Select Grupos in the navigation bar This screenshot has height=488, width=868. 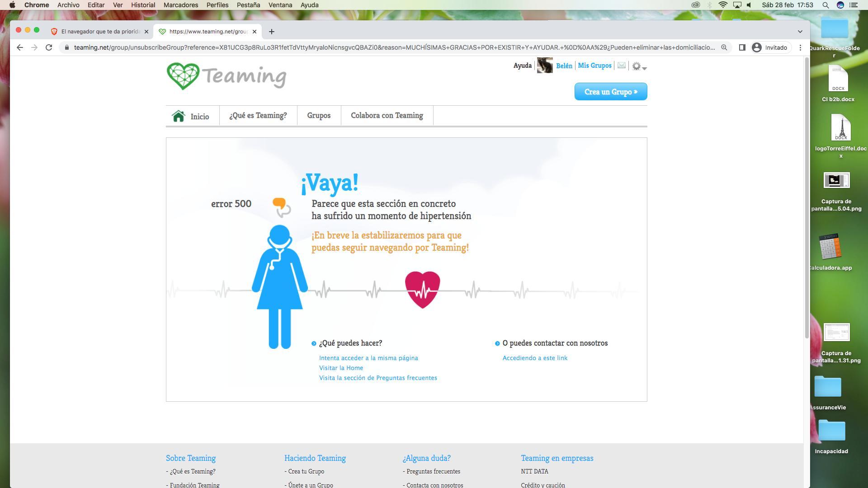(x=319, y=116)
